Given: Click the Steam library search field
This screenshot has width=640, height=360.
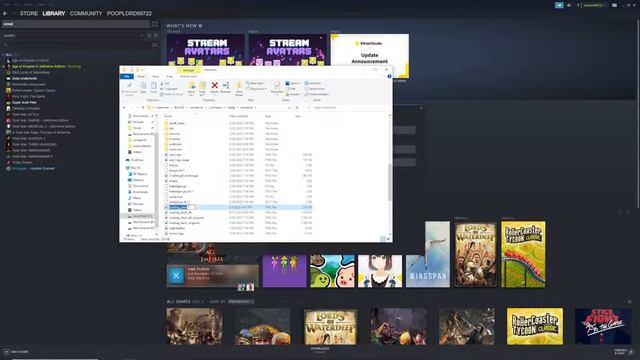Looking at the screenshot, I should pos(76,44).
